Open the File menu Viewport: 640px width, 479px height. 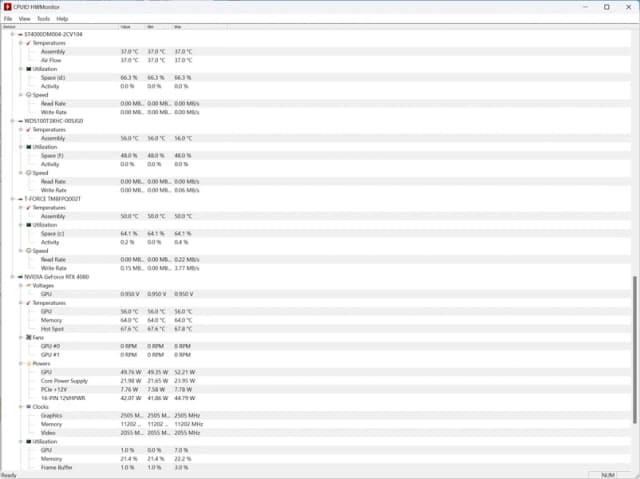coord(8,19)
